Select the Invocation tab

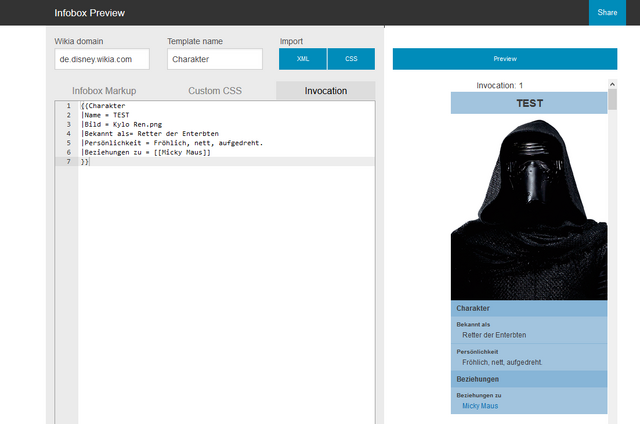click(326, 91)
